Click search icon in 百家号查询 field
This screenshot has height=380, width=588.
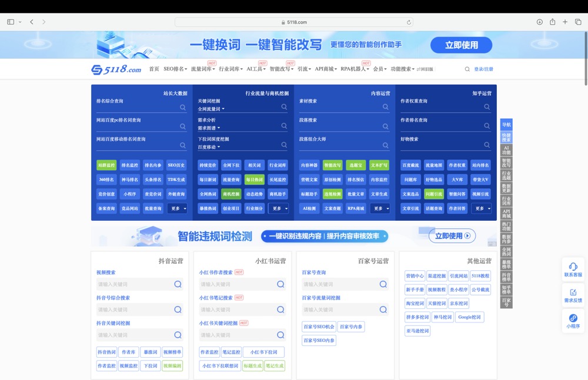pos(383,284)
